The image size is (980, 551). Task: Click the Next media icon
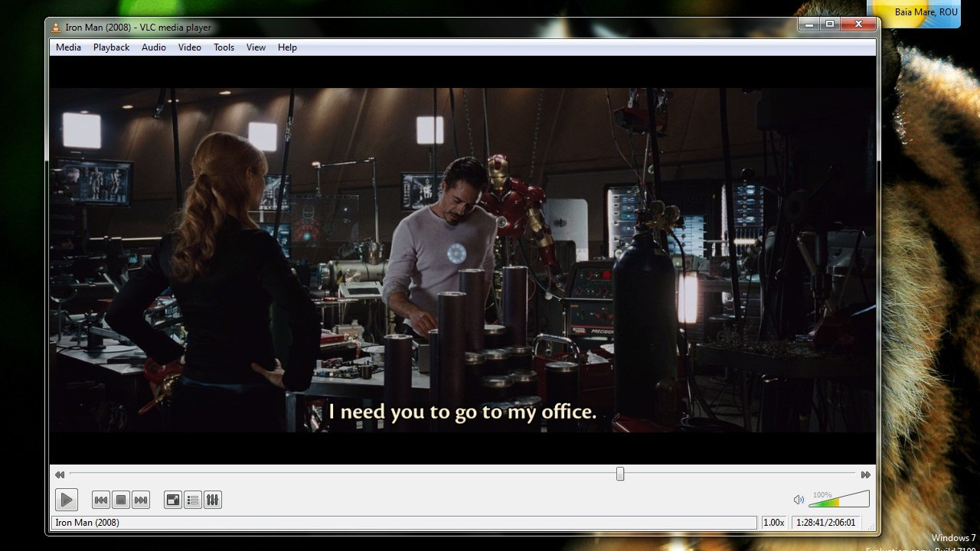pyautogui.click(x=141, y=499)
